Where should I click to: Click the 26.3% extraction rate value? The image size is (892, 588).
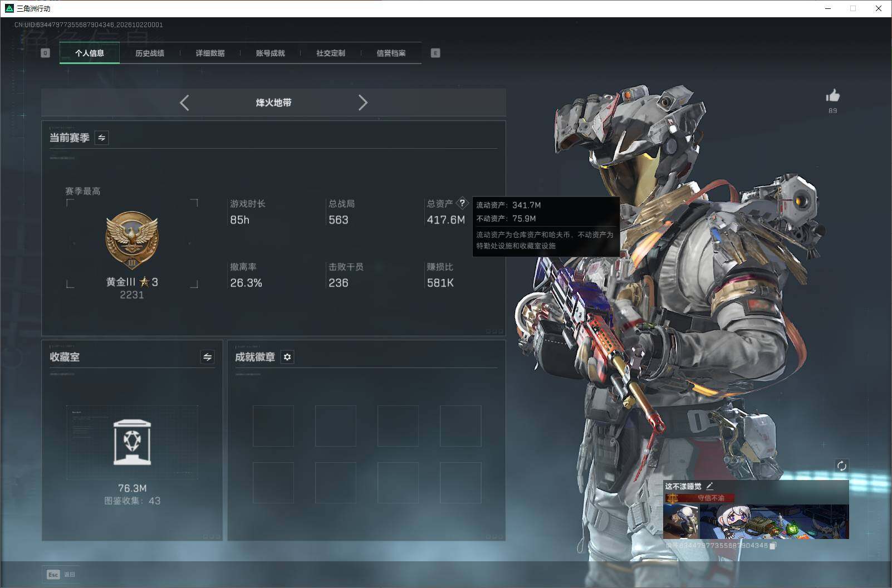click(x=246, y=283)
